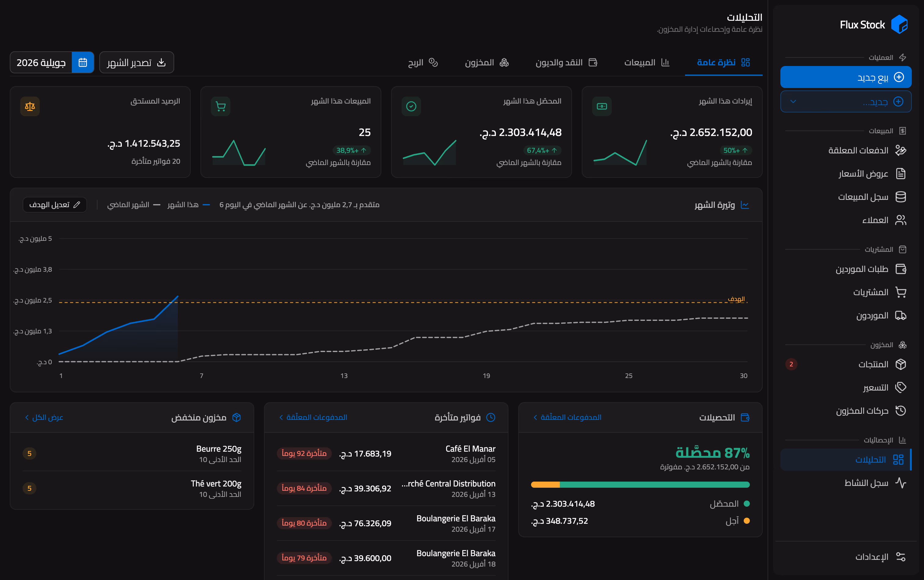924x580 pixels.
Task: Click the 67,4%+ collected growth badge
Action: coord(542,150)
